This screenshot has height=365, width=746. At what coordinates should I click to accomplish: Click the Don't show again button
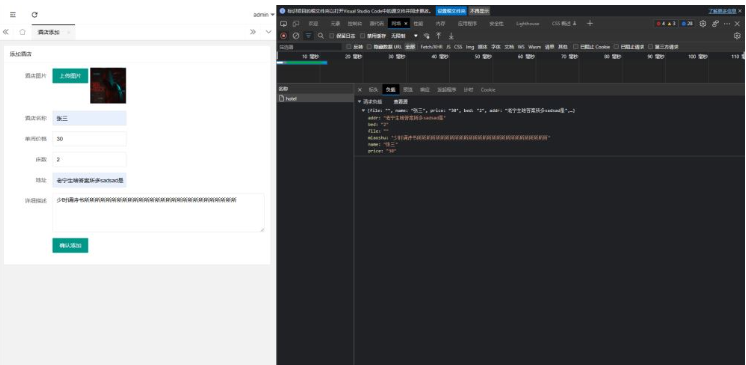(479, 10)
